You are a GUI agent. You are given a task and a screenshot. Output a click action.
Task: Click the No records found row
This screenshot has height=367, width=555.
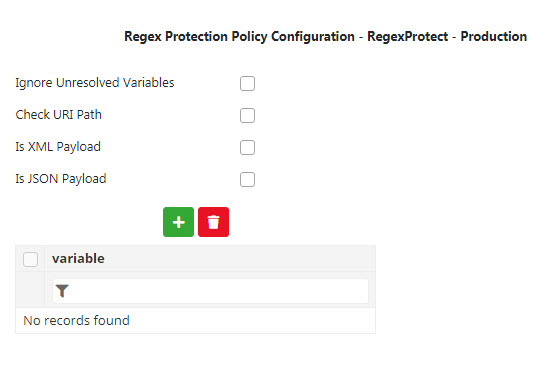195,321
